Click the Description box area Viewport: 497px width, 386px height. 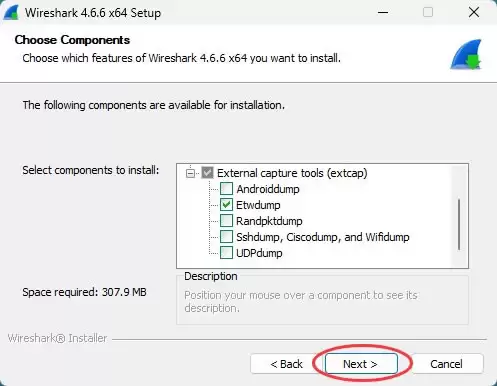[x=322, y=300]
